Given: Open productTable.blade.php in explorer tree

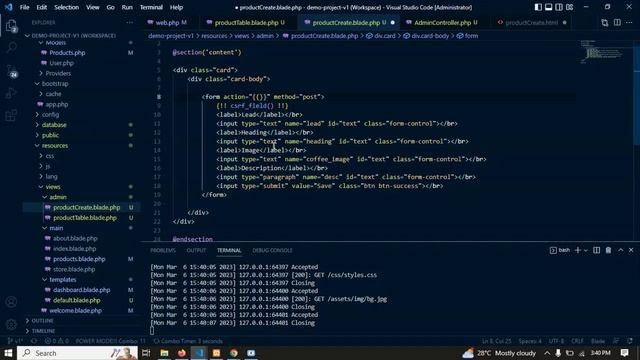Looking at the screenshot, I should [84, 218].
